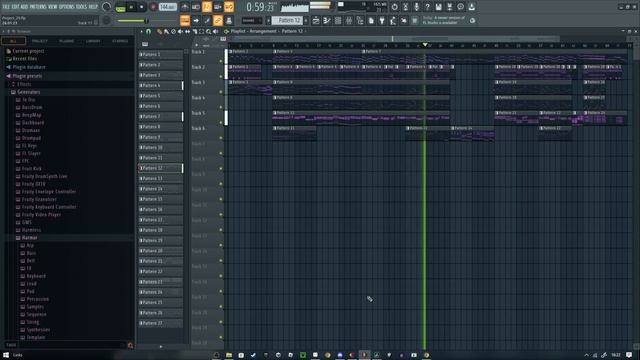Switch to browser LIBRARY tab

[93, 41]
